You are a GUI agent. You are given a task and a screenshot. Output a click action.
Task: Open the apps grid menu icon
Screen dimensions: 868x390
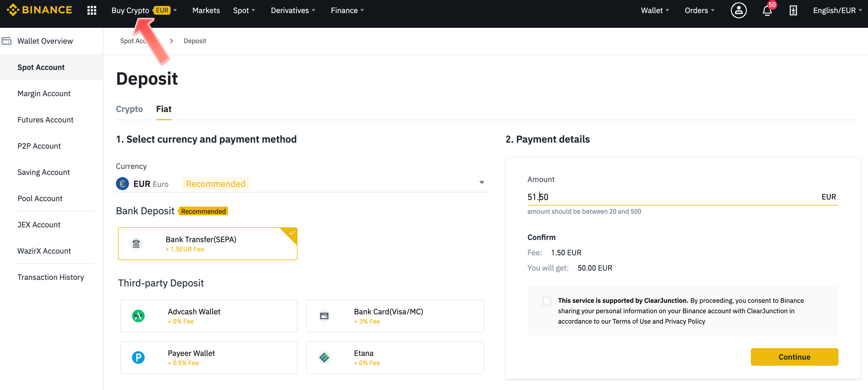click(x=92, y=10)
